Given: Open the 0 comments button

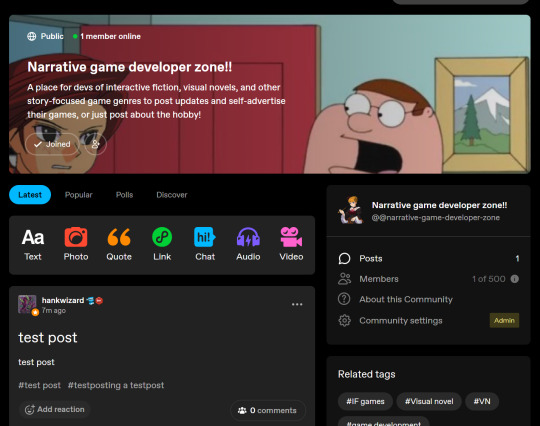Looking at the screenshot, I should [x=268, y=410].
